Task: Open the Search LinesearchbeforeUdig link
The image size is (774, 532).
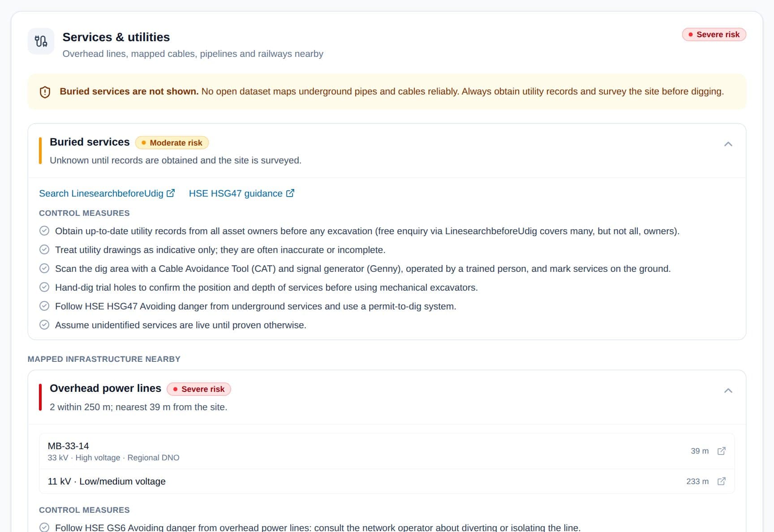Action: click(107, 193)
